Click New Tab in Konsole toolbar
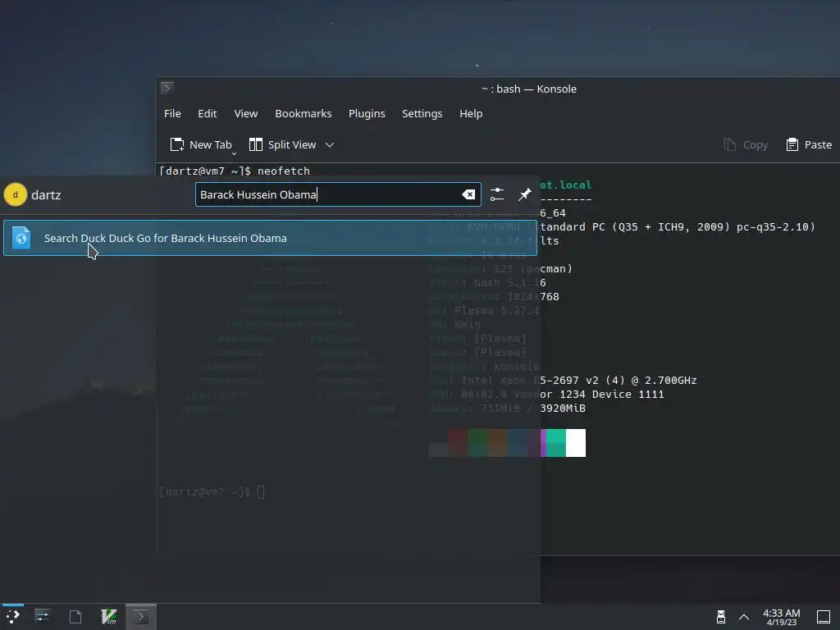 [x=200, y=144]
